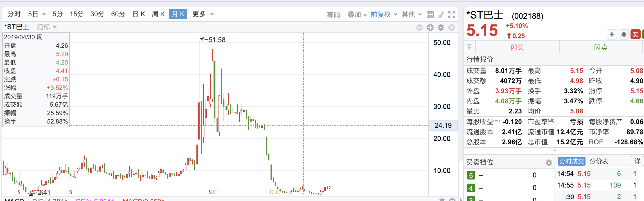Click the 闪卖 quick sell button
Screen dimensions: 644x201
[601, 47]
